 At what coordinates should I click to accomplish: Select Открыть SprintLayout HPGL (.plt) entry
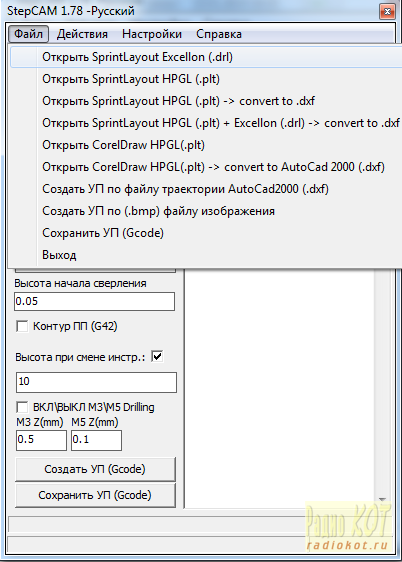tap(206, 79)
